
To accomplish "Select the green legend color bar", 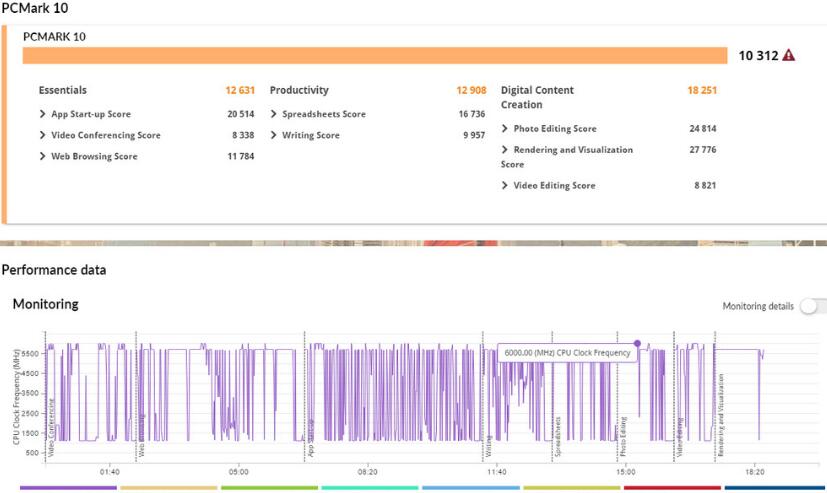I will pyautogui.click(x=270, y=488).
